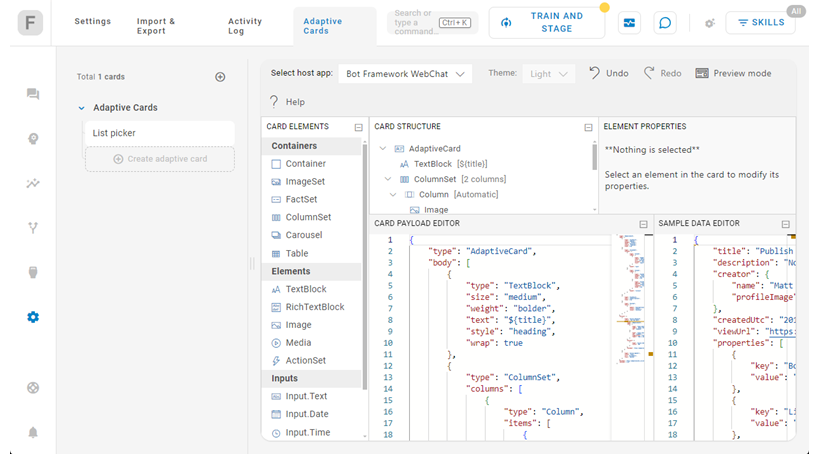
Task: Open the settings gear in sidebar
Action: coord(33,317)
